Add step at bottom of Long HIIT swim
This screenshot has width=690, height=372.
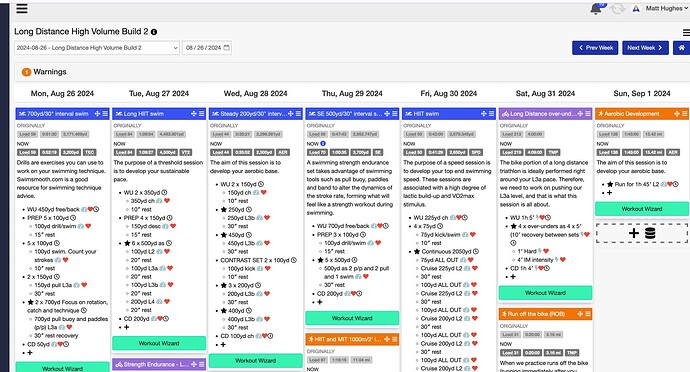pos(126,327)
